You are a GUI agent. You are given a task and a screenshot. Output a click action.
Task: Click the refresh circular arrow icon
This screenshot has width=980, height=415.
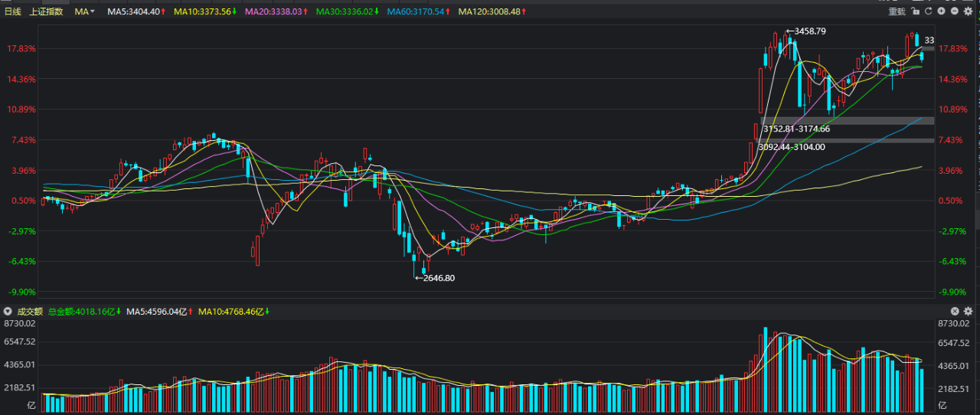click(929, 11)
